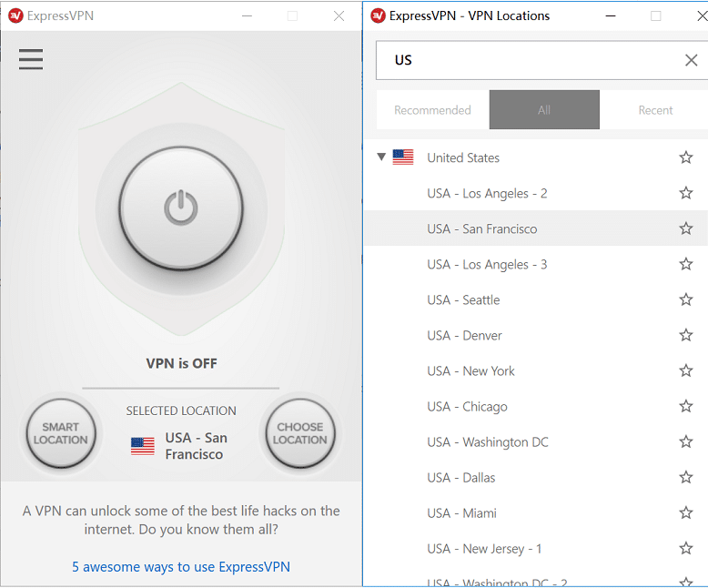This screenshot has height=588, width=708.
Task: Open the '5 awesome ways to use ExpressVPN' link
Action: [x=181, y=567]
